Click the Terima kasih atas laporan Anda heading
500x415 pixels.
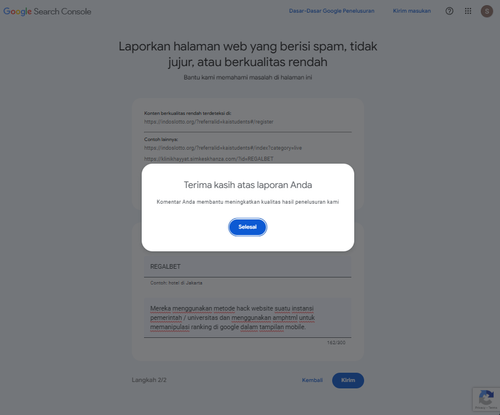pyautogui.click(x=248, y=185)
